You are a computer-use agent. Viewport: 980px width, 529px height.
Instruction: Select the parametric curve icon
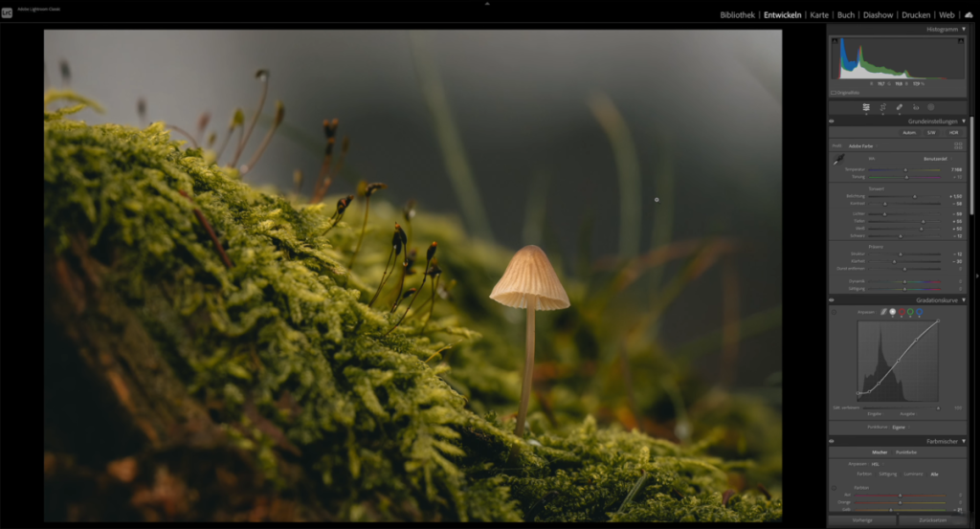(x=883, y=312)
